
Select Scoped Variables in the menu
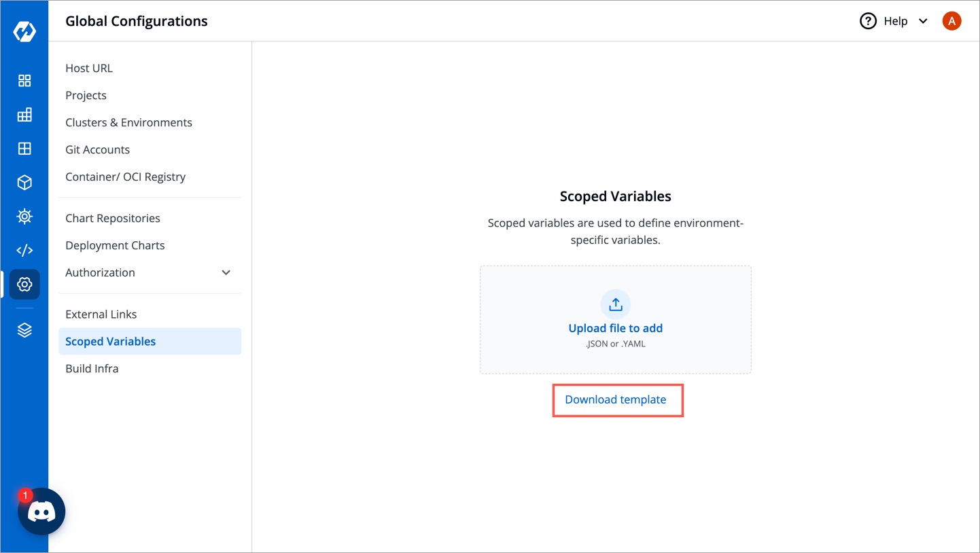(x=110, y=341)
